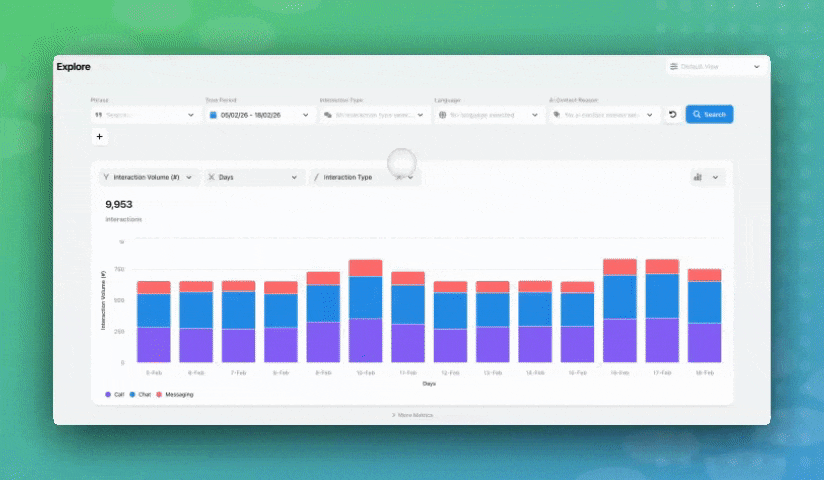Image resolution: width=824 pixels, height=480 pixels.
Task: Open the Default View dropdown
Action: tap(716, 67)
